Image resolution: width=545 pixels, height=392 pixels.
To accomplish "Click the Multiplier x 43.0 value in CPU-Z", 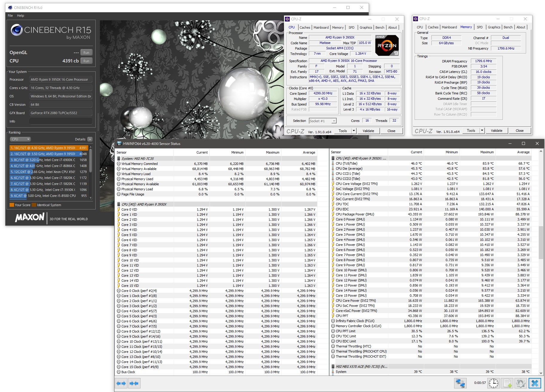I will [323, 99].
